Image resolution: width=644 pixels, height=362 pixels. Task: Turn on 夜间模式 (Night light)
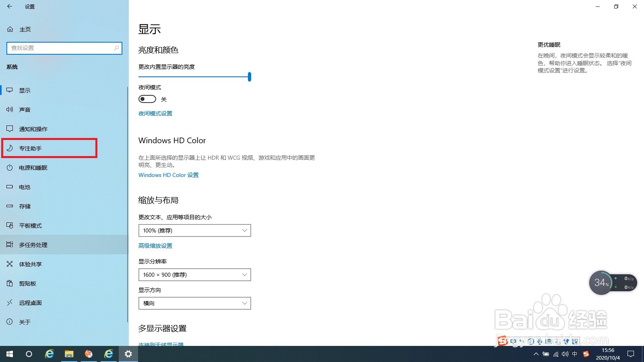pos(147,99)
